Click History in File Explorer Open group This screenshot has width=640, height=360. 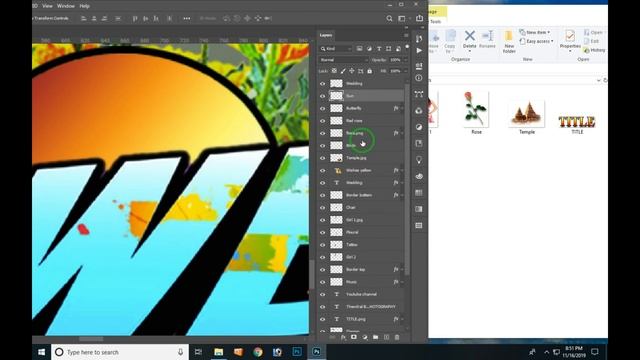coord(595,50)
